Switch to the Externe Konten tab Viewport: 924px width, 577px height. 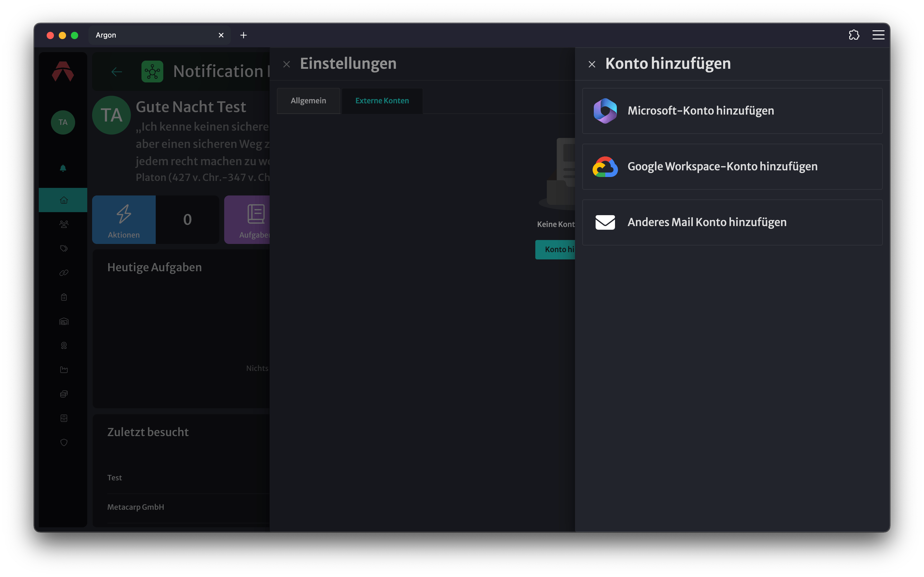tap(382, 101)
